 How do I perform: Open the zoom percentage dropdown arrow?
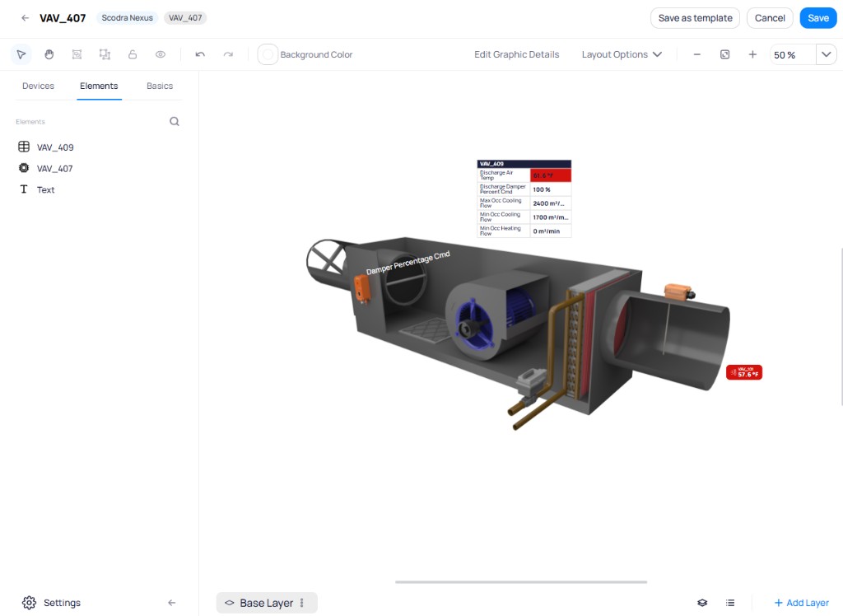pyautogui.click(x=827, y=54)
